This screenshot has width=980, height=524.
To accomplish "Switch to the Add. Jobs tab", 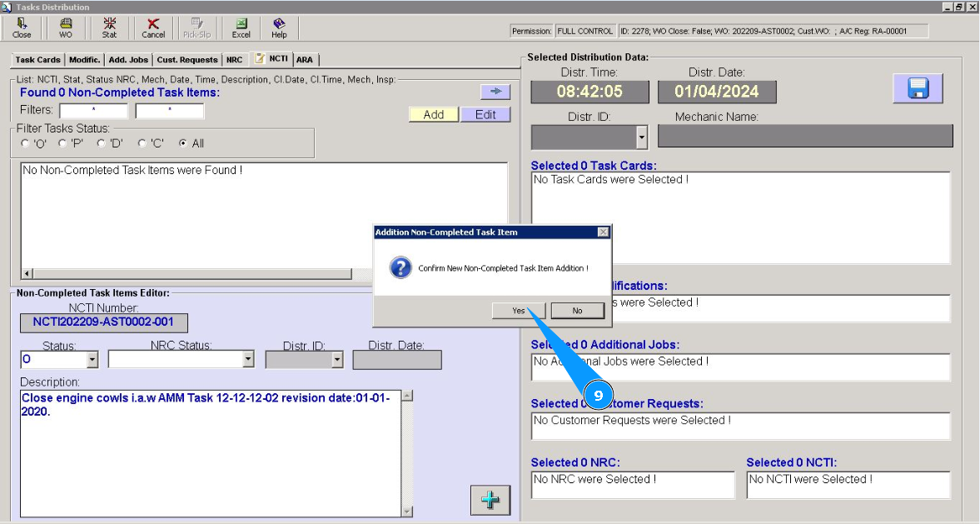I will pos(128,59).
